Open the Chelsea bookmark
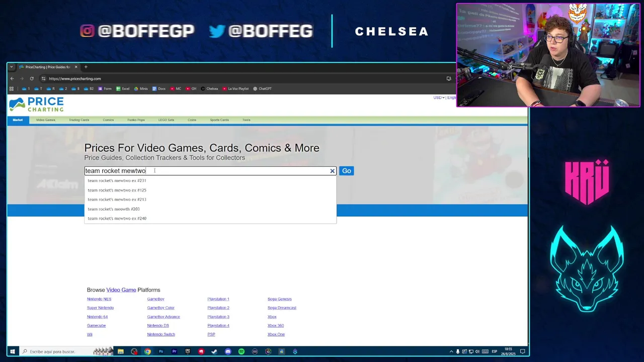Image resolution: width=644 pixels, height=362 pixels. (x=209, y=88)
